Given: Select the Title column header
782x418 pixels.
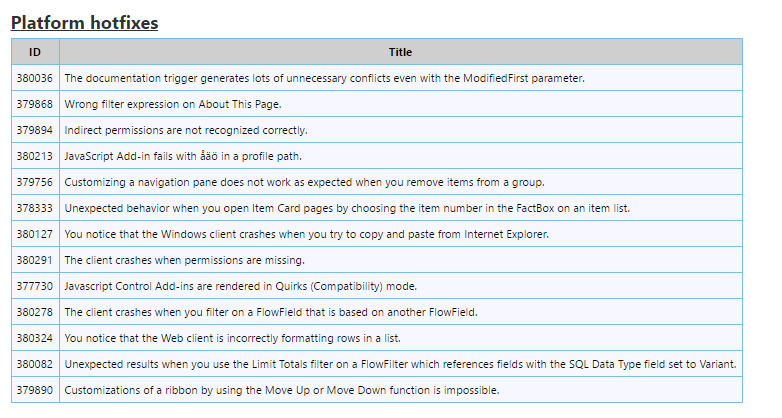Looking at the screenshot, I should (400, 52).
